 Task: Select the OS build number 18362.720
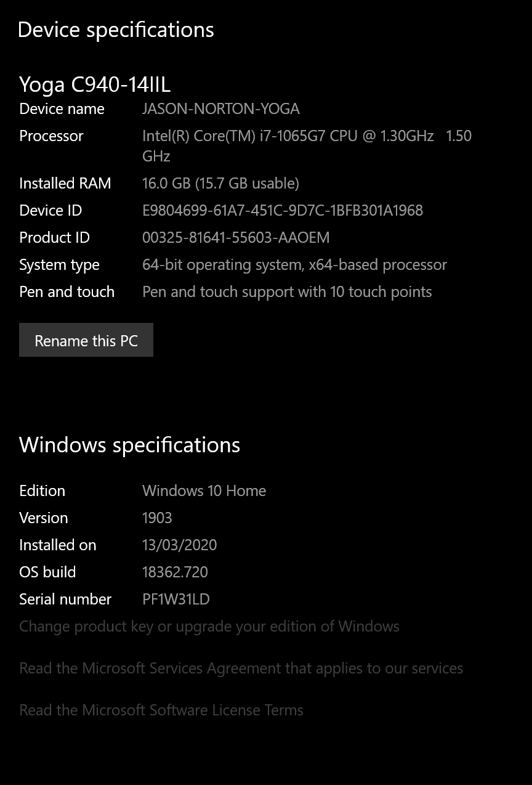175,572
